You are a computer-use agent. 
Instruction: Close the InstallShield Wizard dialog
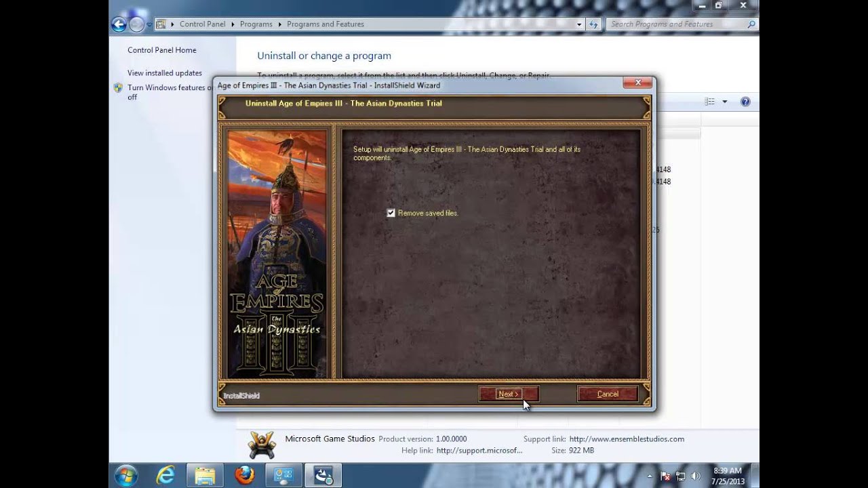click(637, 83)
